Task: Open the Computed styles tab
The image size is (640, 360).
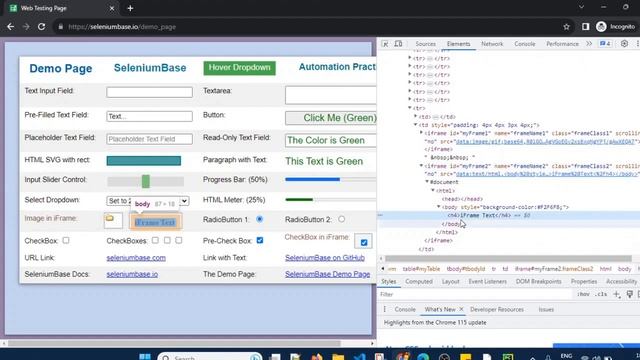Action: 419,282
